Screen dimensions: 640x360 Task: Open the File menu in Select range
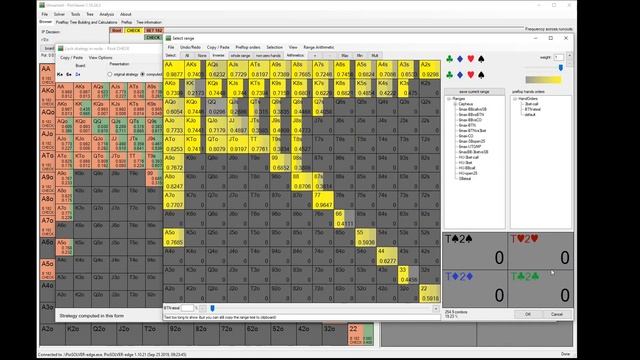[171, 47]
